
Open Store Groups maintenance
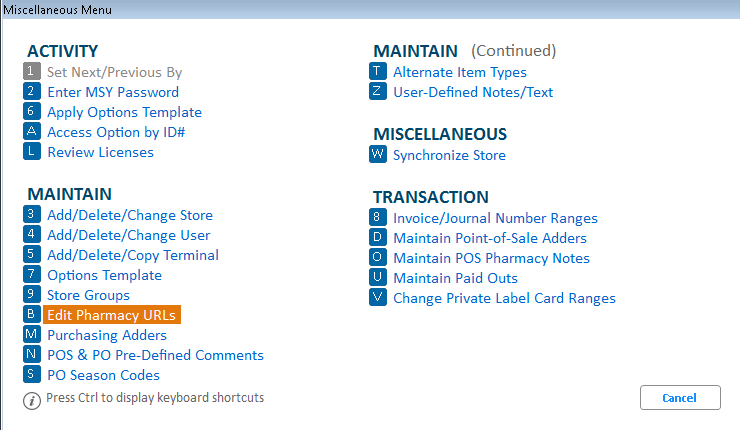tap(88, 295)
